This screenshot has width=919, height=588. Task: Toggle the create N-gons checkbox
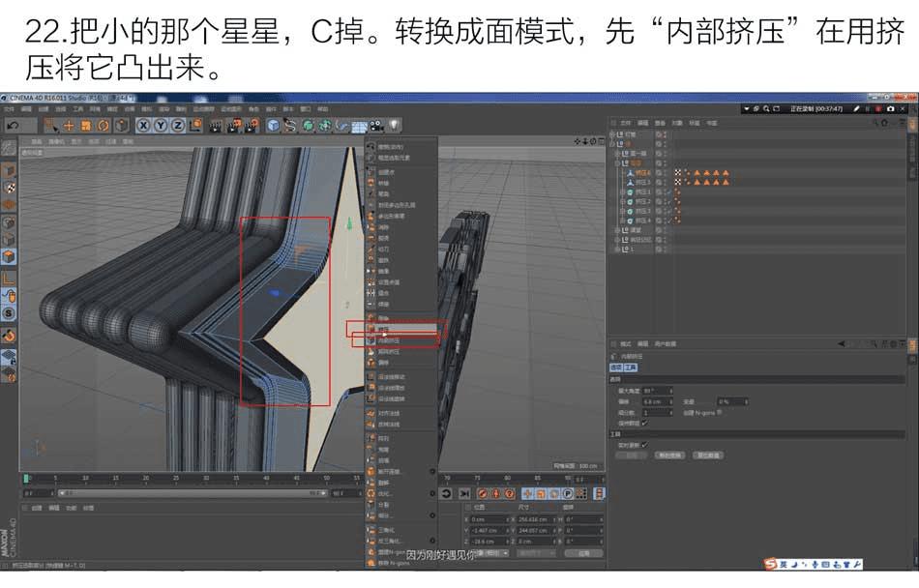pos(720,412)
